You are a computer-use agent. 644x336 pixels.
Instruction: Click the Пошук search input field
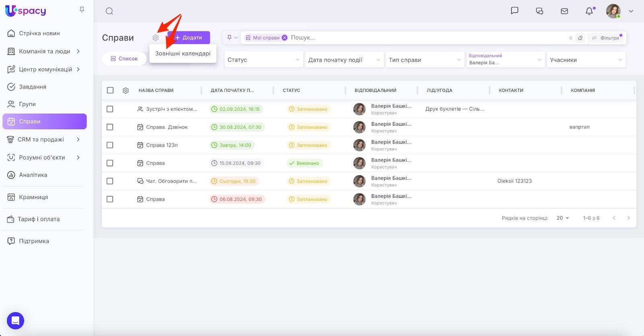pyautogui.click(x=427, y=38)
